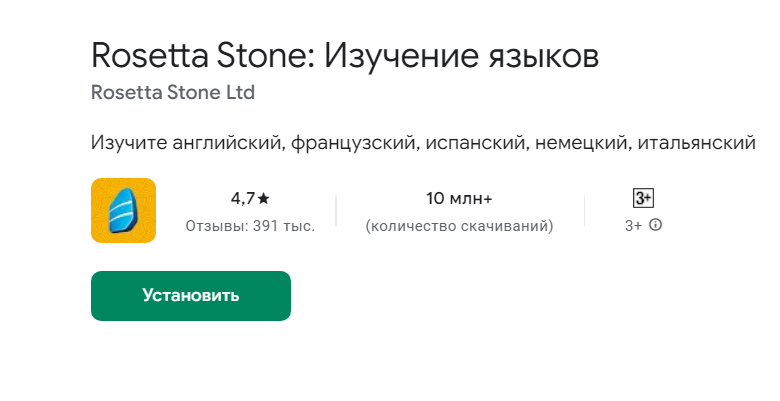Click the word французский in the description
780x401 pixels.
353,143
